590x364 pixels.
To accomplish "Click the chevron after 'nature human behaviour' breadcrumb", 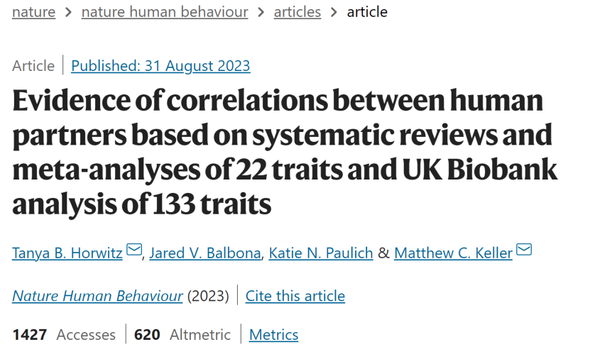I will pyautogui.click(x=261, y=12).
